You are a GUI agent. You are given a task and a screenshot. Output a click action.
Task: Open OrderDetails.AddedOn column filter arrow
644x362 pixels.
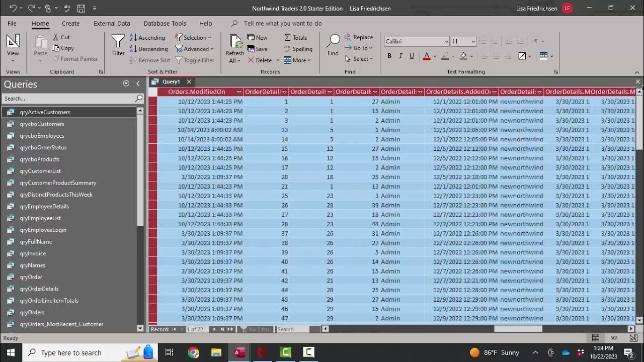[495, 92]
